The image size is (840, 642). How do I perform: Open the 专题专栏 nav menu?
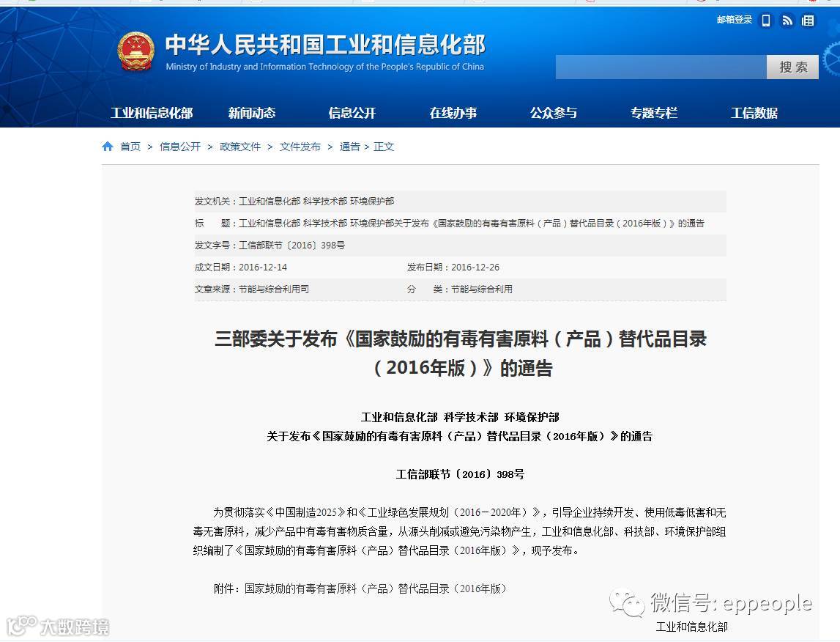click(x=654, y=113)
